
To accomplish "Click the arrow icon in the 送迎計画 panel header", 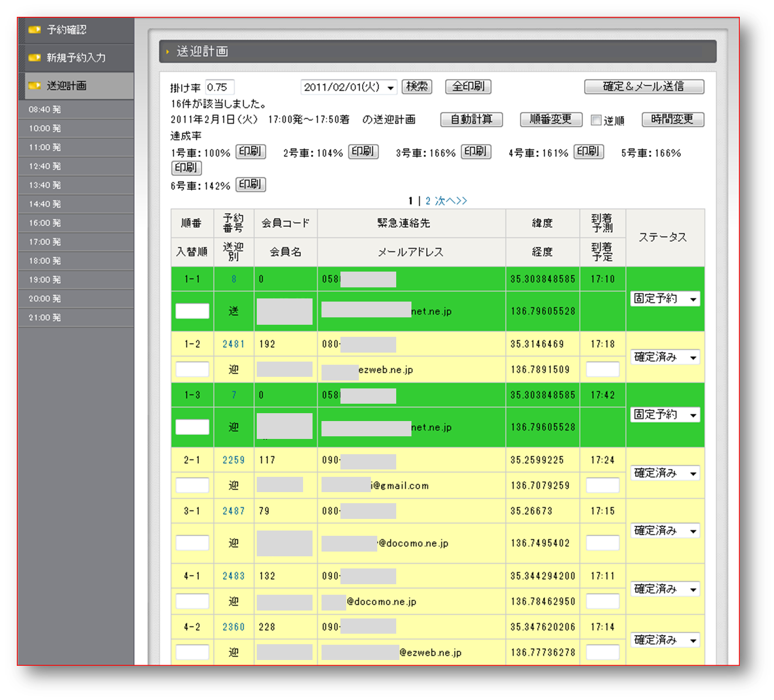I will point(168,52).
